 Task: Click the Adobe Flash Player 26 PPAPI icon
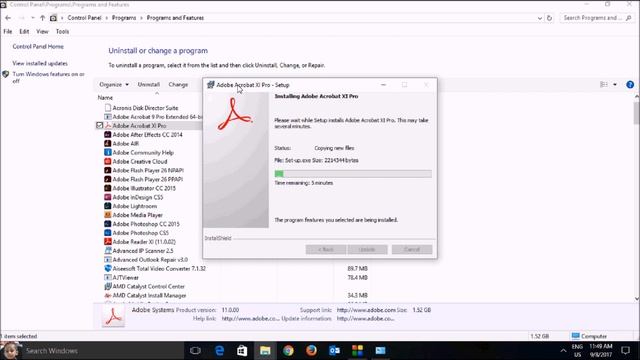click(108, 179)
